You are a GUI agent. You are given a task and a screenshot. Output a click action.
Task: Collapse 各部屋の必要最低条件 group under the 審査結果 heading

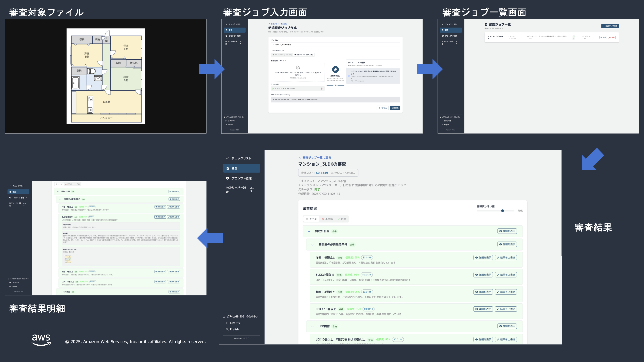(x=312, y=245)
